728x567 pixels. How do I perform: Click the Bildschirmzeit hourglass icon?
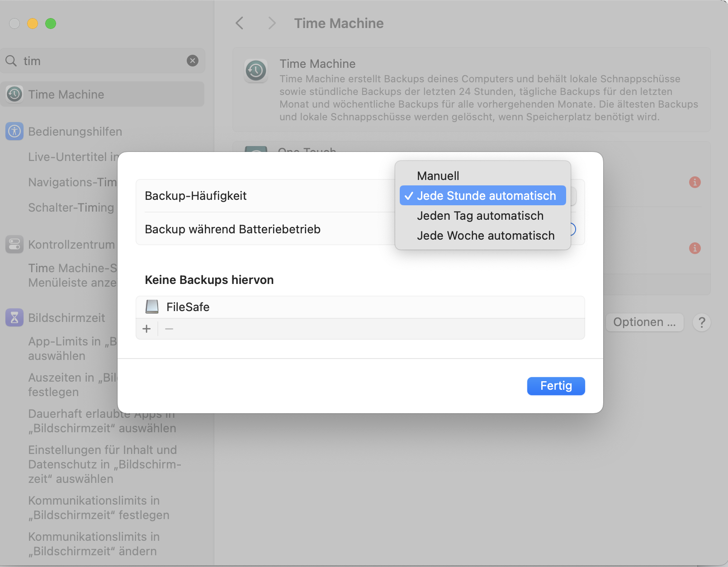coord(14,318)
